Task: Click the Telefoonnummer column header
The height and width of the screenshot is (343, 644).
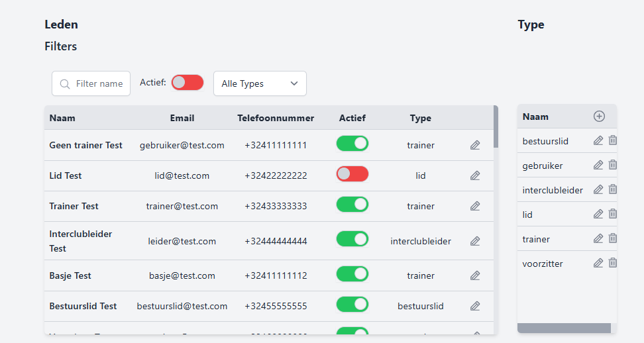Action: [x=276, y=118]
